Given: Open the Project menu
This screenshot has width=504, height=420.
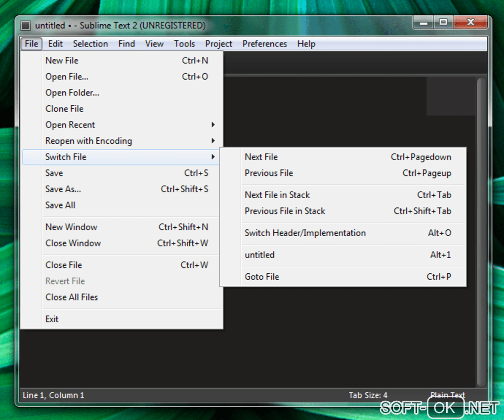Looking at the screenshot, I should [218, 43].
